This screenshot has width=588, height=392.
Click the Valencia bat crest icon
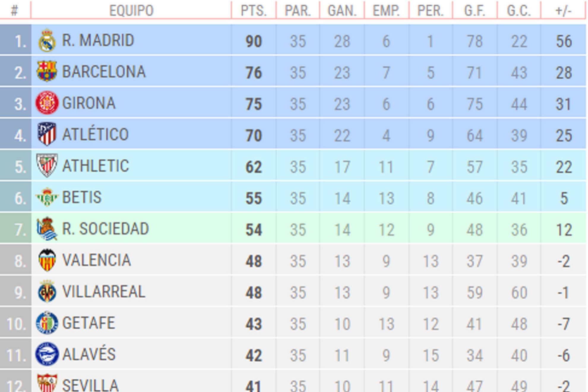pyautogui.click(x=47, y=260)
